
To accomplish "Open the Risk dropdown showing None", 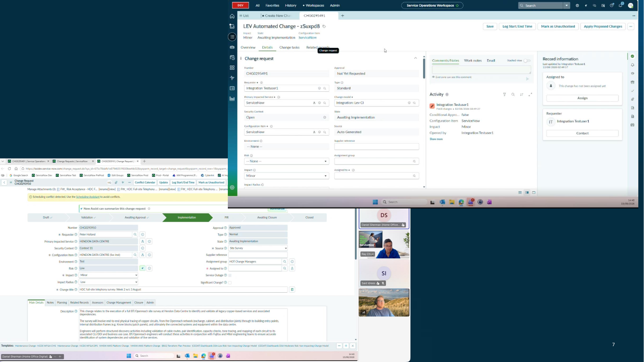I will click(286, 161).
